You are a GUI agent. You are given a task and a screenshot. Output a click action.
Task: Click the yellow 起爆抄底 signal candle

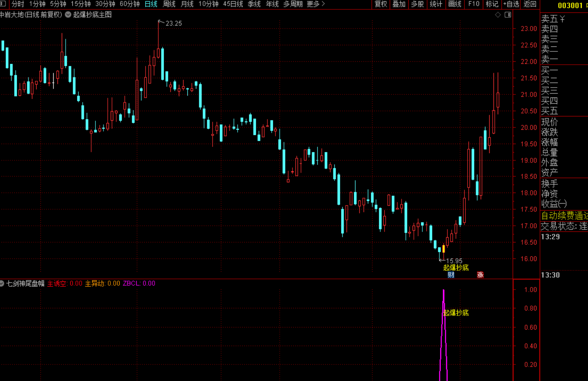tap(444, 249)
